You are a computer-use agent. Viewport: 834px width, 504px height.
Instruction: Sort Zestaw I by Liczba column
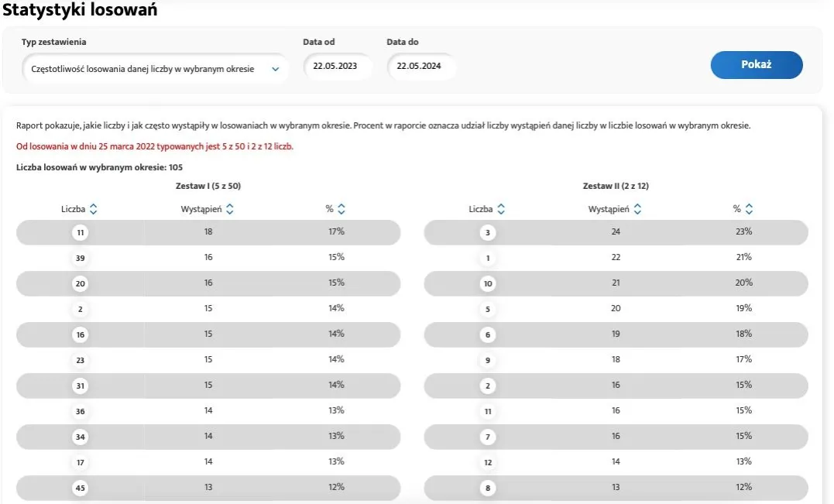click(x=93, y=209)
